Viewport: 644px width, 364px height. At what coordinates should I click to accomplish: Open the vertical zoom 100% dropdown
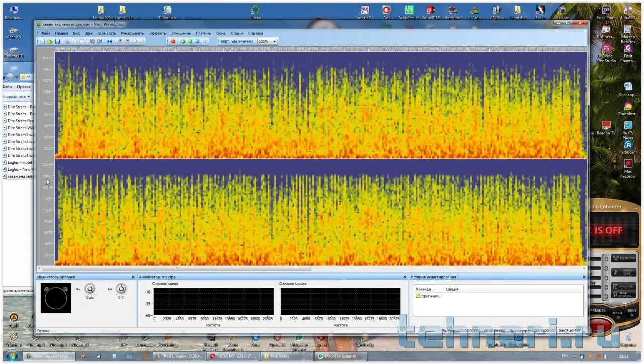[x=274, y=41]
